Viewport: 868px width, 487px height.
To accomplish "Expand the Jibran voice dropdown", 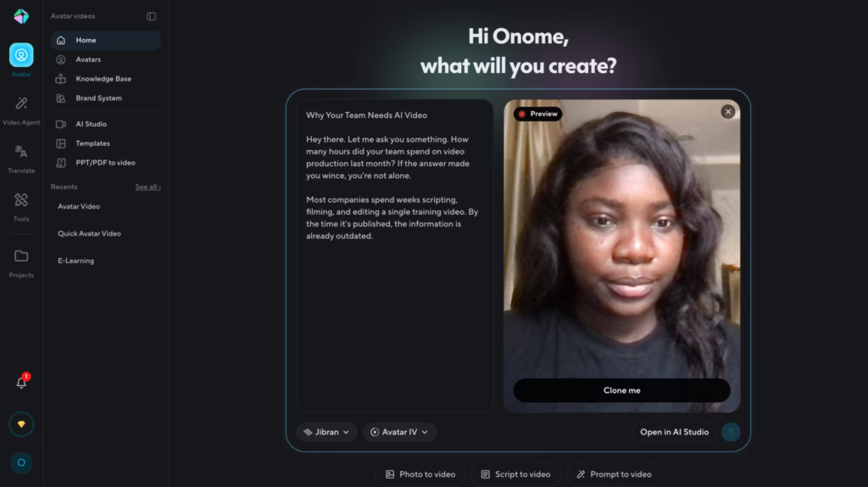I will pos(326,432).
